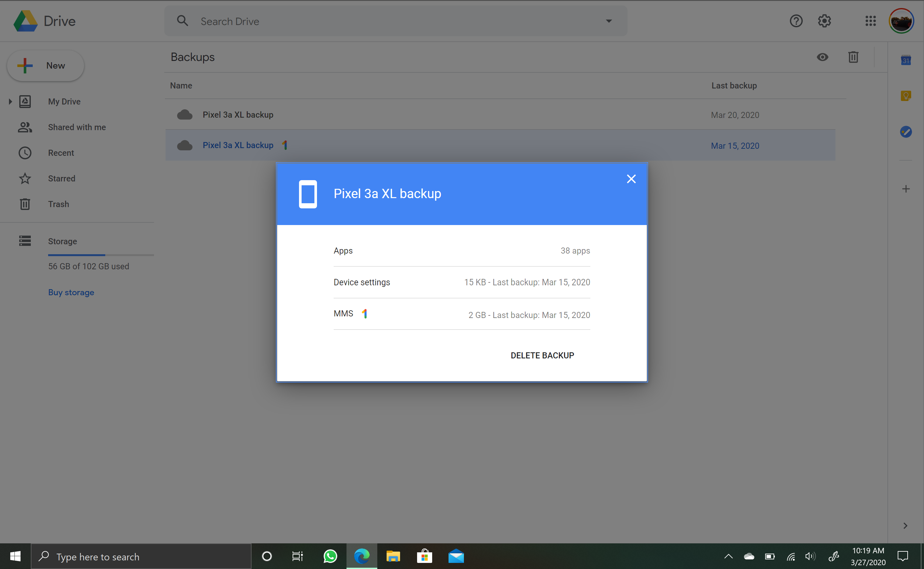Go to Shared with me
Image resolution: width=924 pixels, height=569 pixels.
(77, 127)
